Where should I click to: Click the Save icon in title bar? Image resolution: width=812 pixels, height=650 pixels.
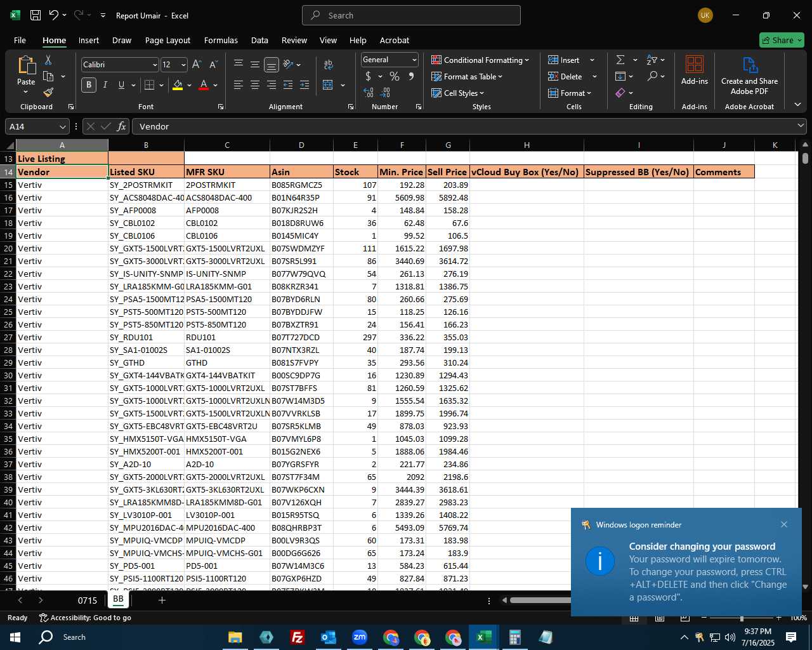point(36,15)
